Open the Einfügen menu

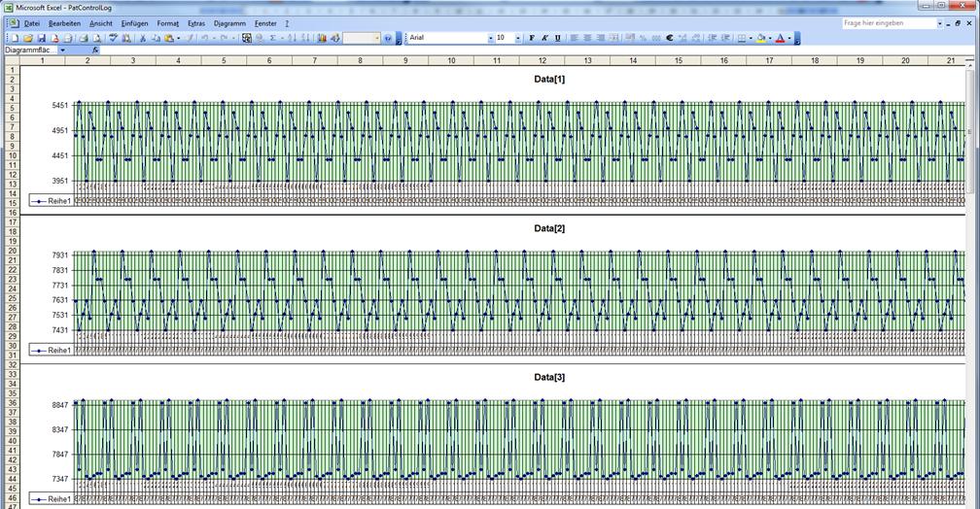click(134, 23)
